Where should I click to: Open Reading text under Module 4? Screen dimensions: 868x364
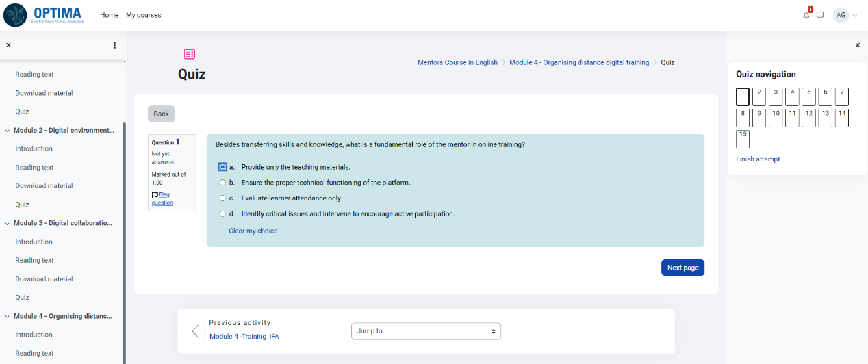tap(34, 354)
